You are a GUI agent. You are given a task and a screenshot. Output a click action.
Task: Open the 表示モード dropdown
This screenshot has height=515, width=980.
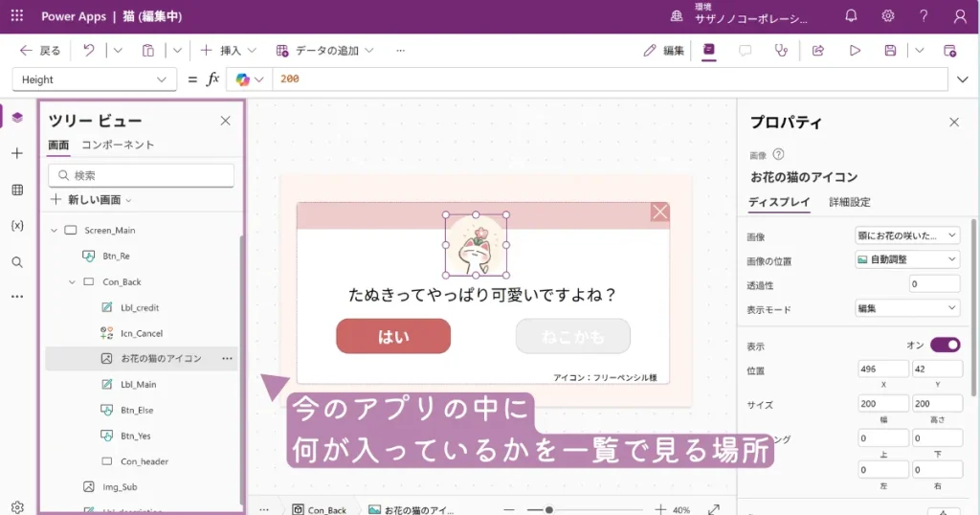coord(906,308)
